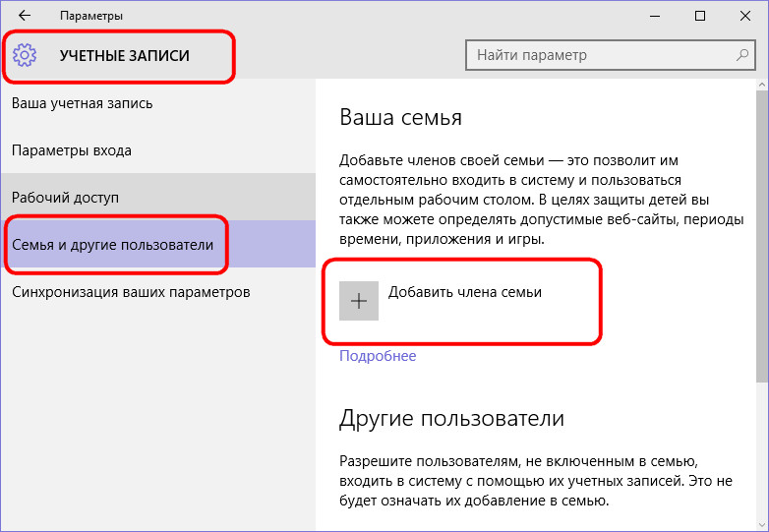
Task: Open the 'Подробнее' link
Action: click(378, 355)
